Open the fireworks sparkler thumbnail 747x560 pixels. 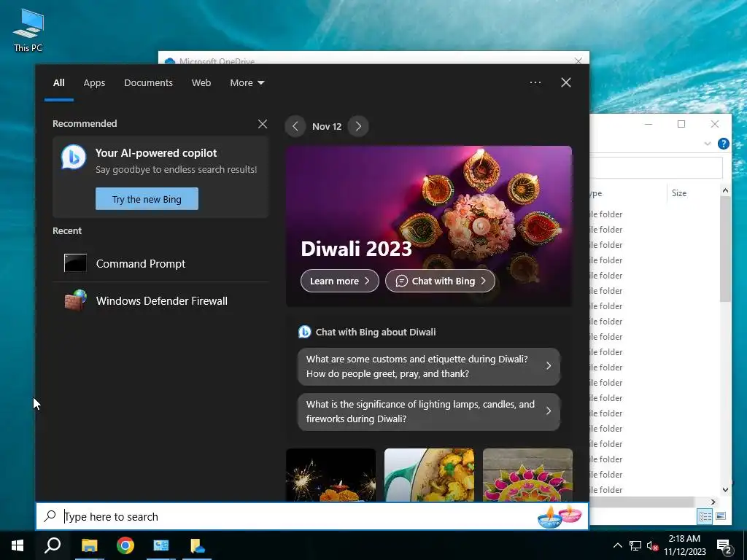(330, 474)
